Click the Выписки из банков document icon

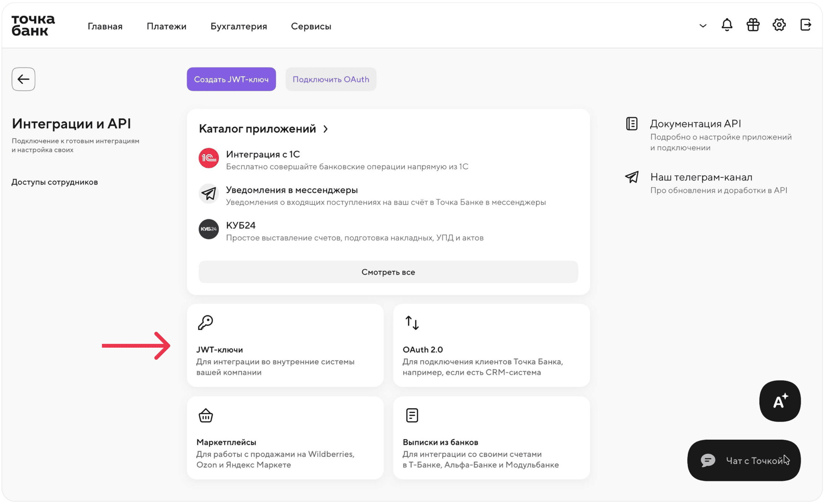point(412,415)
